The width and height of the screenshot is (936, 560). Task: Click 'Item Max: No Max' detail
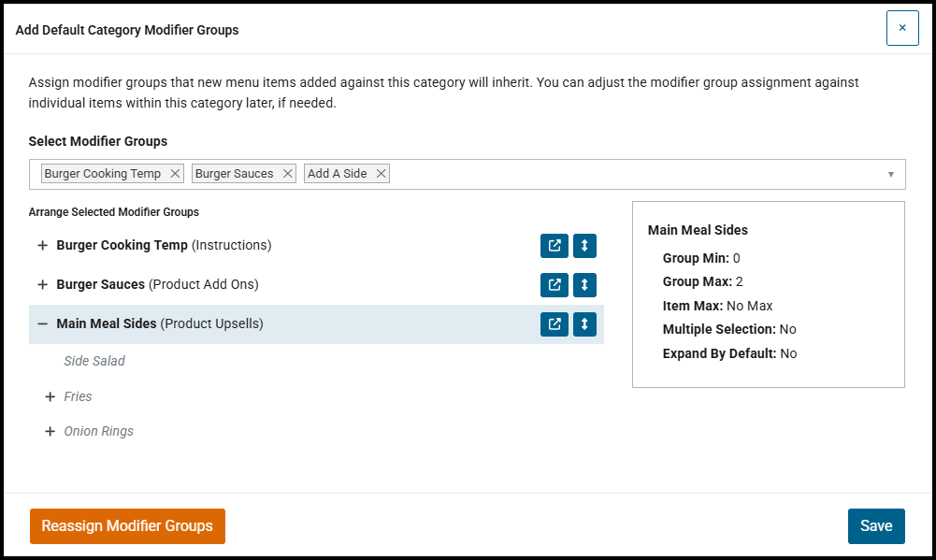[717, 307]
